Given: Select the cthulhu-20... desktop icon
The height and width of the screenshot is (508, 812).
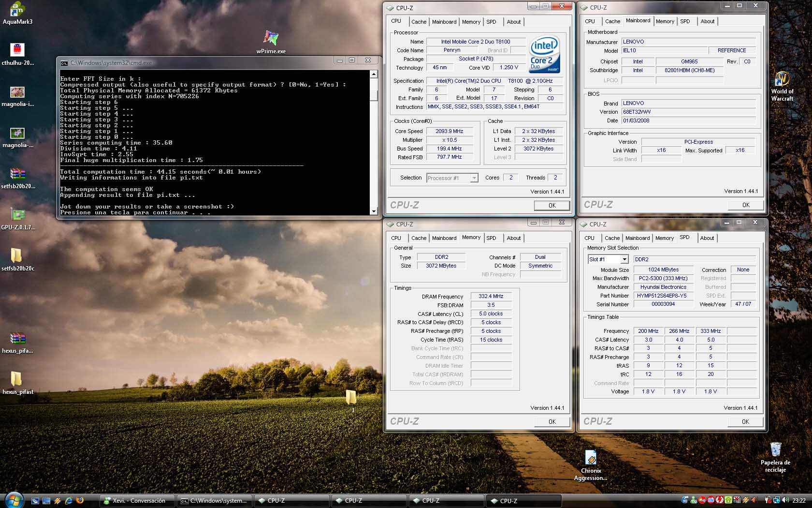Looking at the screenshot, I should (17, 54).
